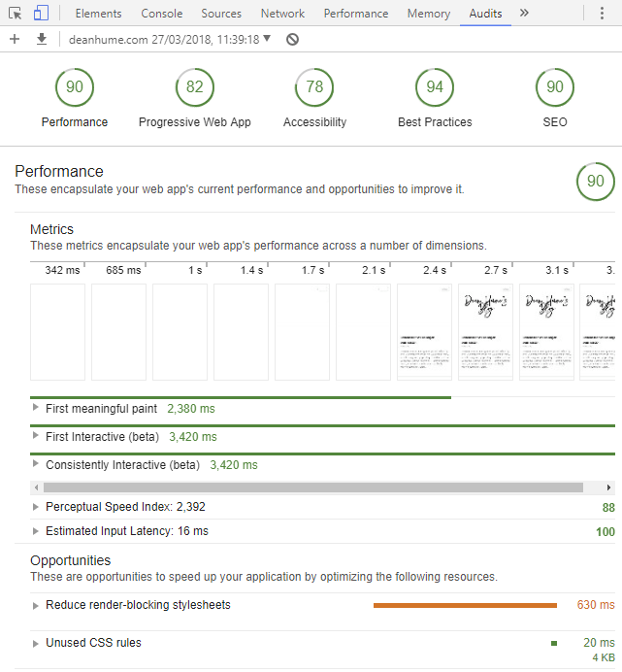
Task: Click the 1.7 s filmstrip thumbnail
Action: click(x=302, y=332)
